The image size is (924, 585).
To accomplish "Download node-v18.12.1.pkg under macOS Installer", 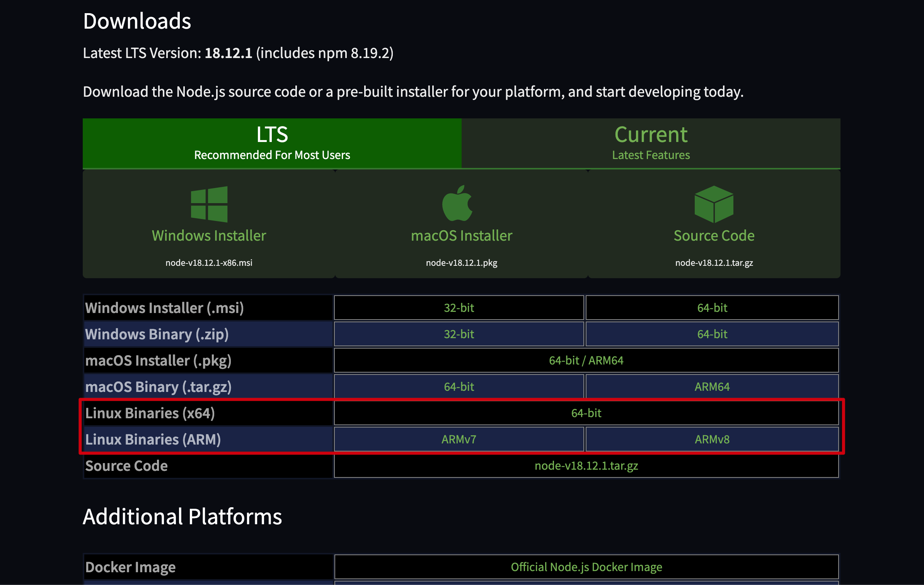I will pyautogui.click(x=461, y=263).
